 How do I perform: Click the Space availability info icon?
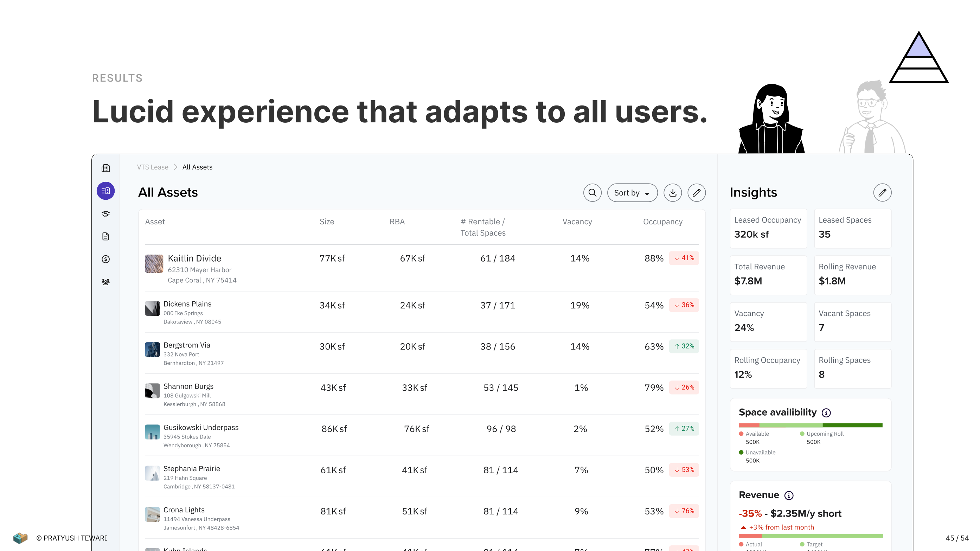pos(826,413)
